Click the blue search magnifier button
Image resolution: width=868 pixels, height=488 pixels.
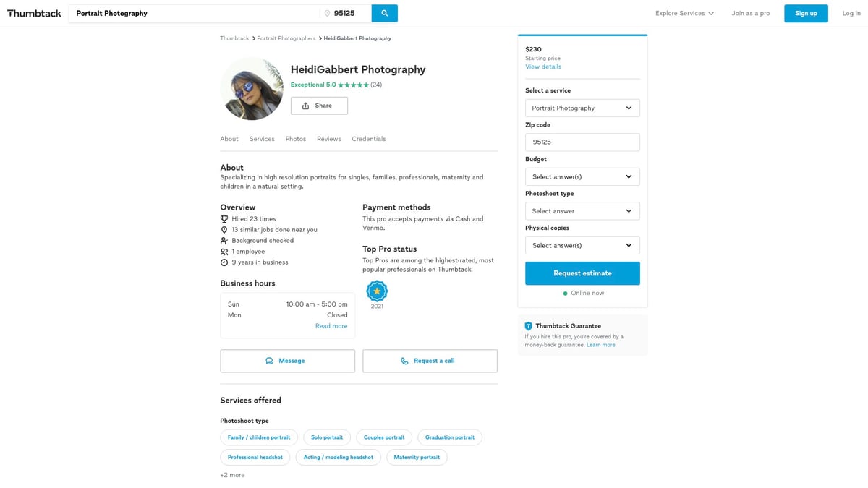384,13
